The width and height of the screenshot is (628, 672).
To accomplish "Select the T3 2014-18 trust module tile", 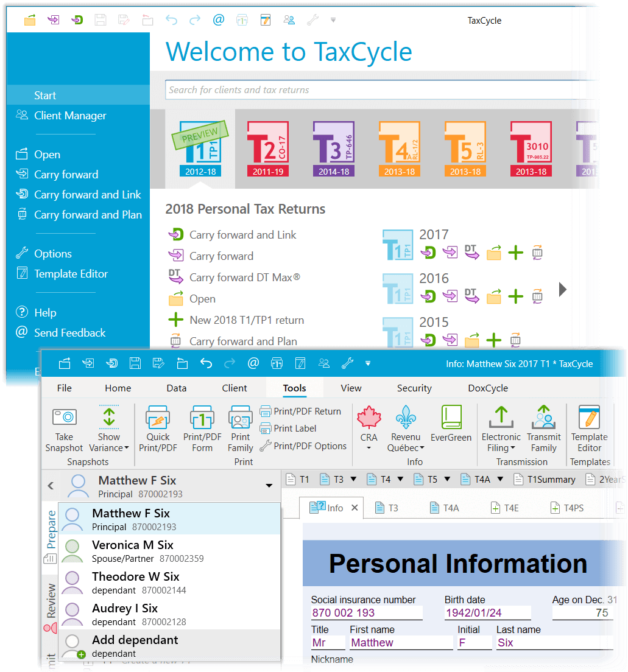I will point(334,149).
